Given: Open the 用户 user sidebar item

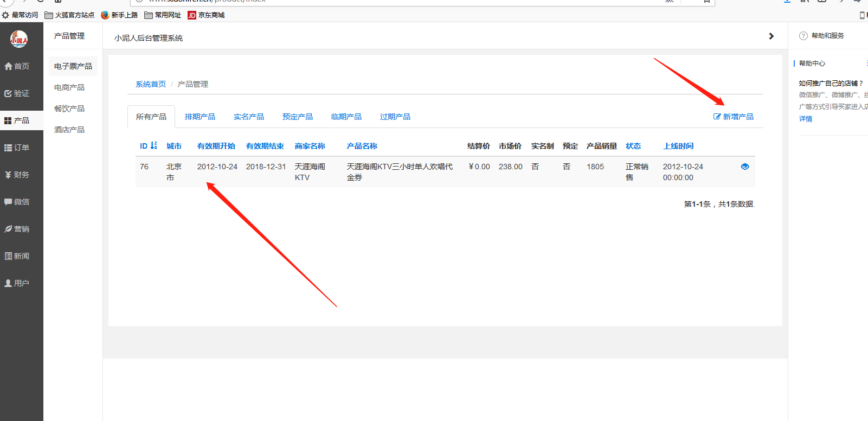Looking at the screenshot, I should point(17,283).
